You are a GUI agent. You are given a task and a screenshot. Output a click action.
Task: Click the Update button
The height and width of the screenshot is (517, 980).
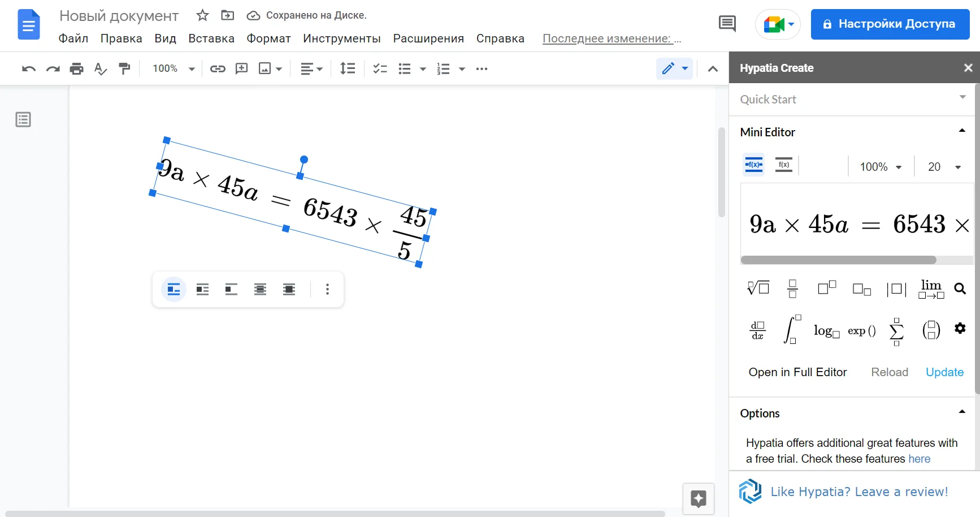pos(944,372)
